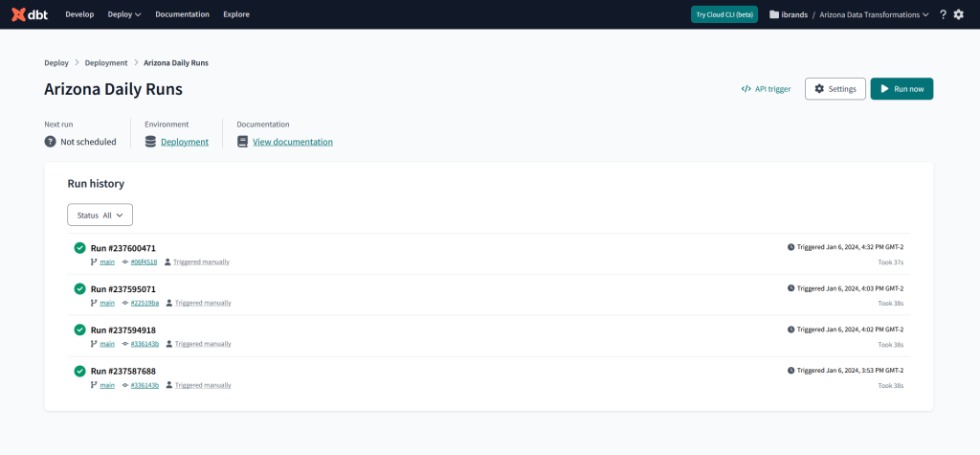Open the help question mark icon
This screenshot has height=455, width=980.
point(943,14)
